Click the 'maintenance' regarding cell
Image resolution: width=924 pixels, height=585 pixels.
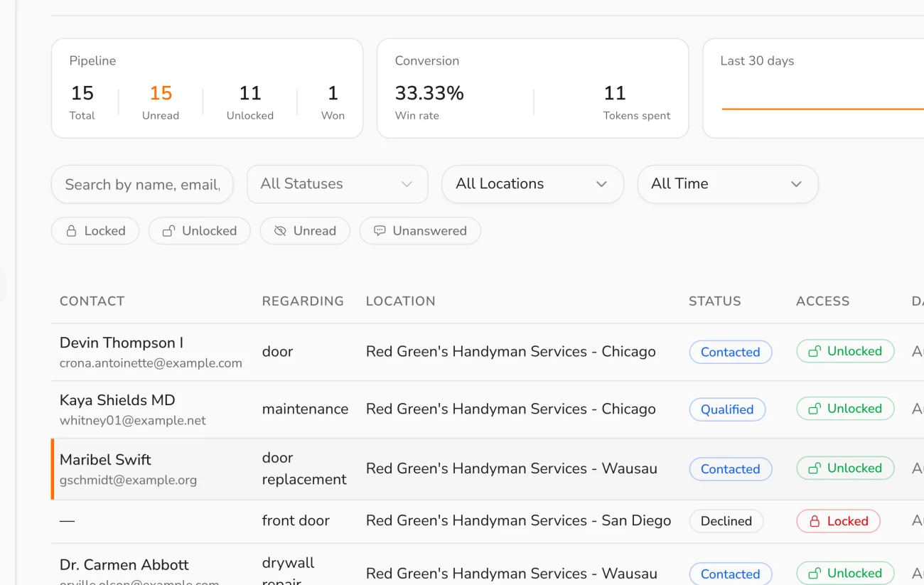(306, 409)
